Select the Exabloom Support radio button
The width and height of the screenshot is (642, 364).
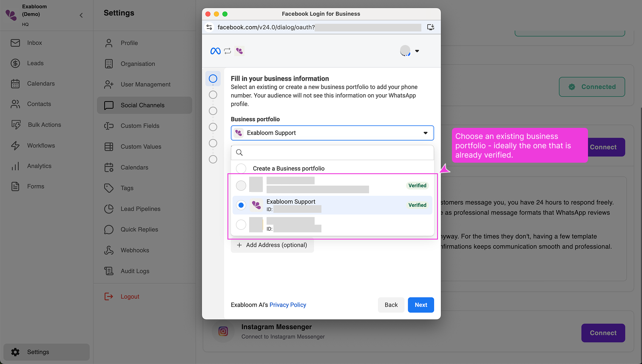(241, 205)
